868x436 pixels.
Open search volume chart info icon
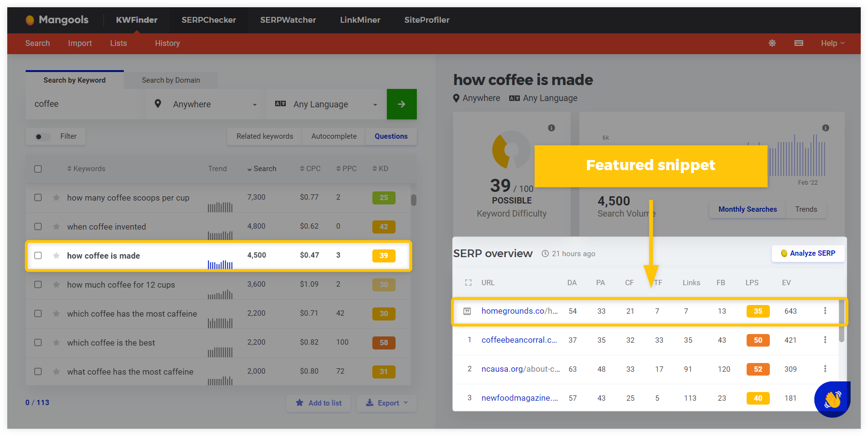(825, 128)
